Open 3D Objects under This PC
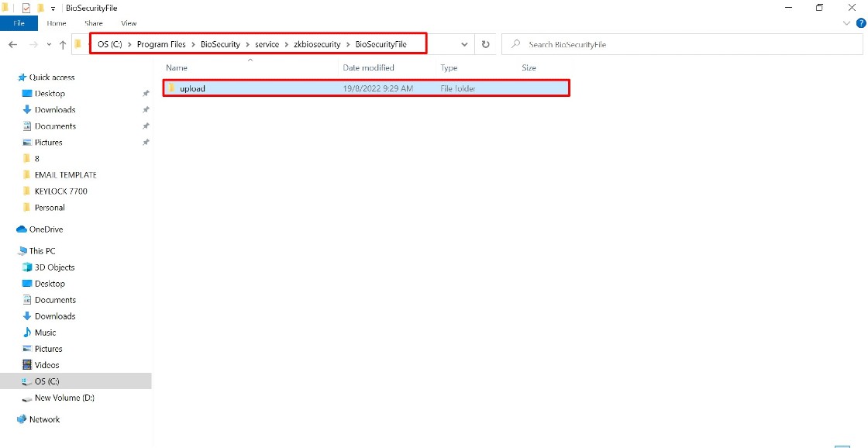The image size is (868, 448). click(x=54, y=267)
